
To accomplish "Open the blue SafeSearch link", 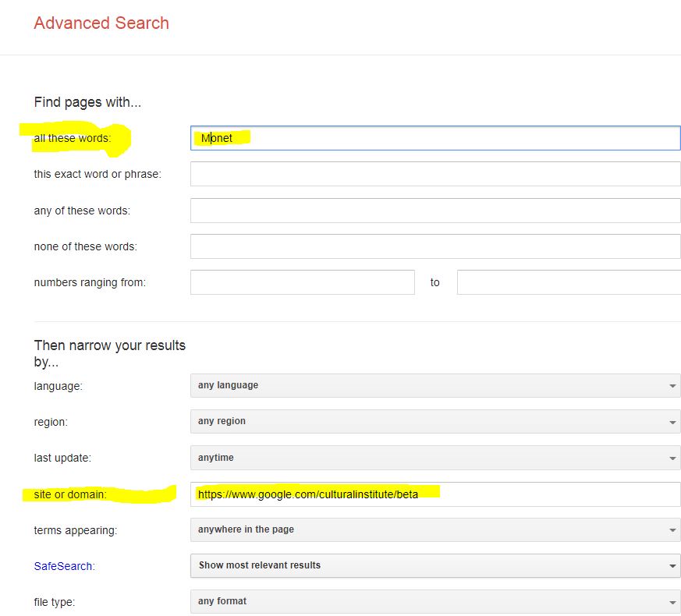I will (63, 566).
